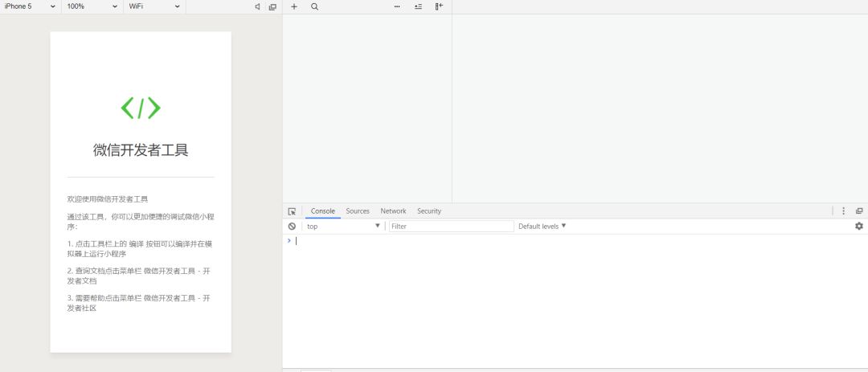
Task: Mute the simulator sound via speaker icon
Action: [257, 6]
